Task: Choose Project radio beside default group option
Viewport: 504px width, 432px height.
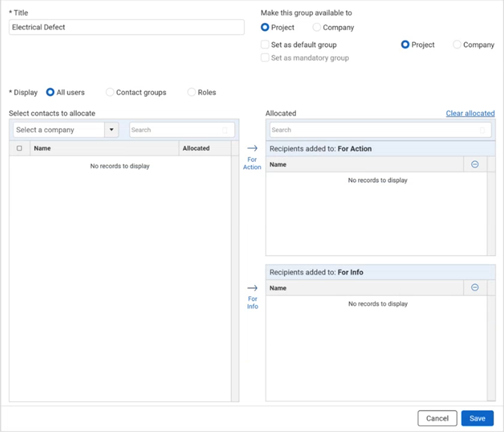Action: (405, 44)
